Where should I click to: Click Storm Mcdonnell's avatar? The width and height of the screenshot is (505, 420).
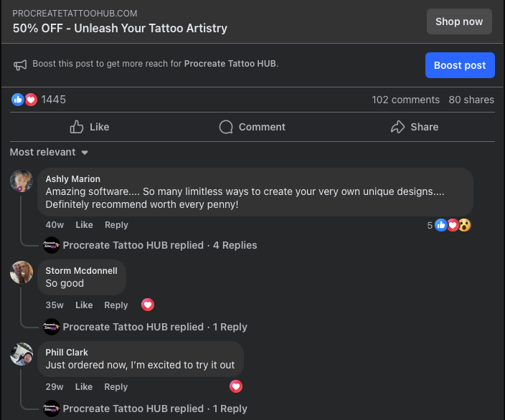[22, 272]
